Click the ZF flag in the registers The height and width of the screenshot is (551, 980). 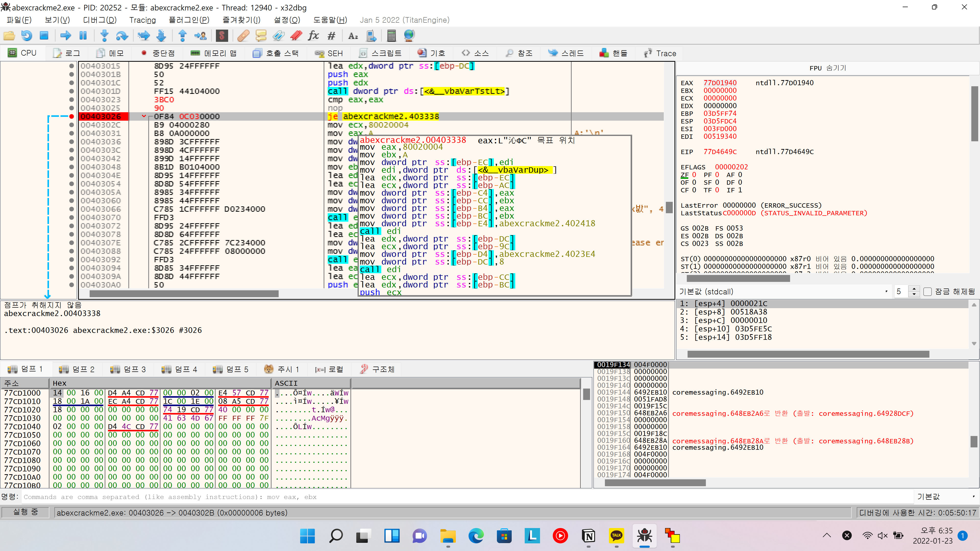(x=684, y=174)
